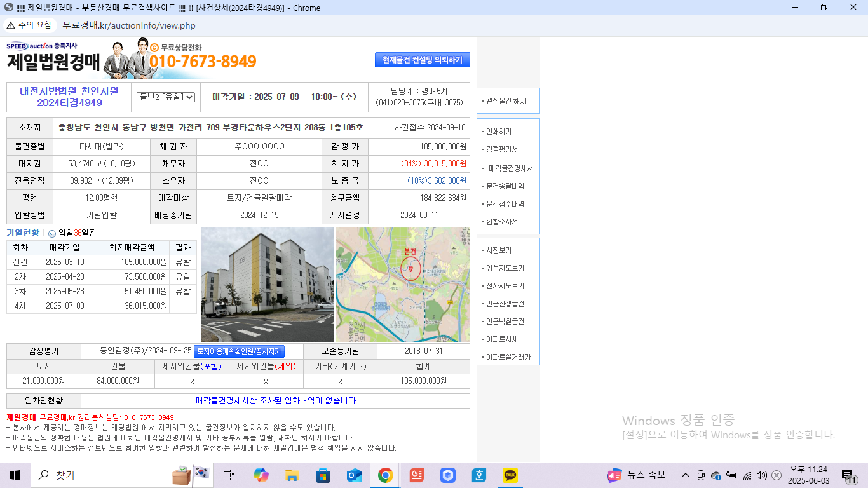This screenshot has height=488, width=868.
Task: Open the notification center icon
Action: coord(849,476)
